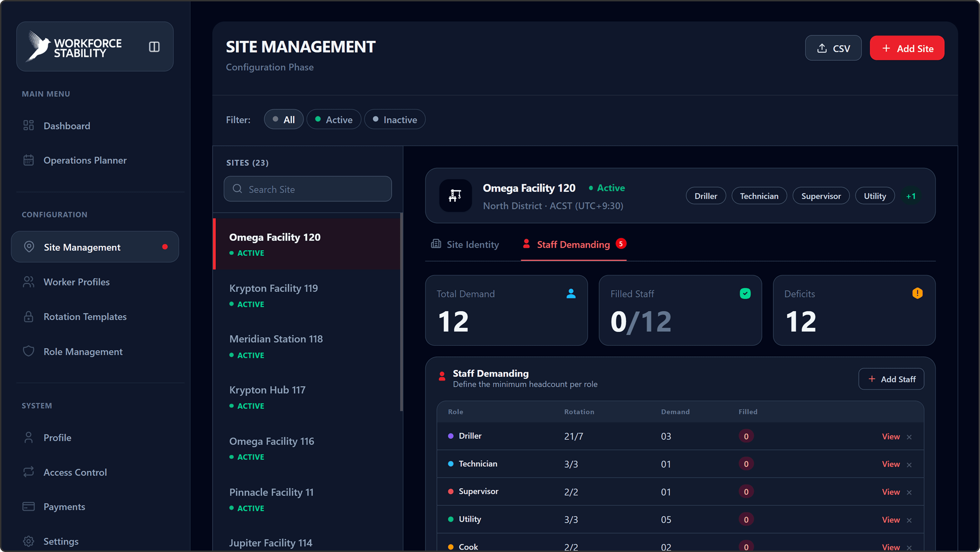Click the purple Driller color dot
The height and width of the screenshot is (552, 980).
451,436
